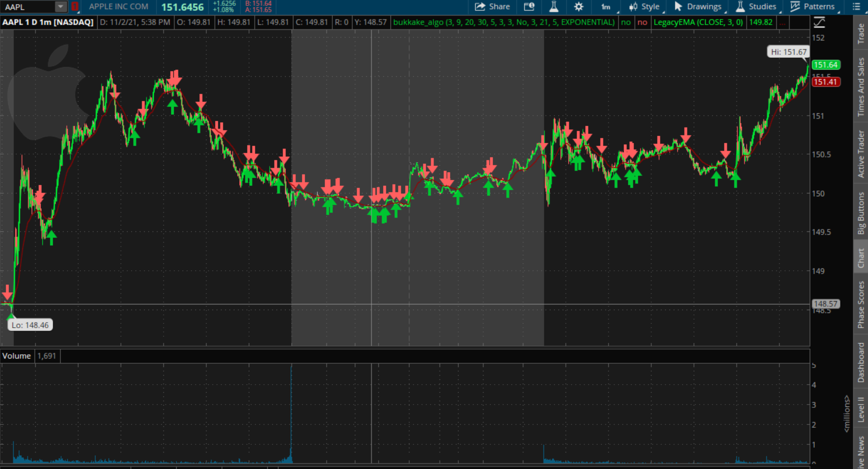The width and height of the screenshot is (868, 469).
Task: Switch to the Active Trader side tab
Action: click(861, 154)
